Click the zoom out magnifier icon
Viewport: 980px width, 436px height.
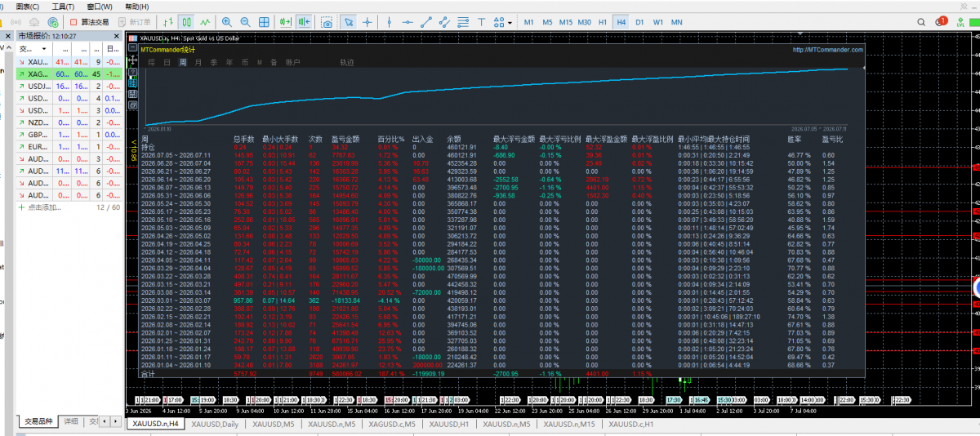point(245,22)
